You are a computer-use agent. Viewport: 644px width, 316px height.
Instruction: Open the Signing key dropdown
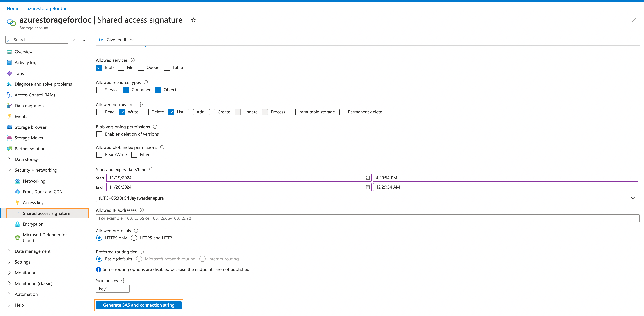113,289
